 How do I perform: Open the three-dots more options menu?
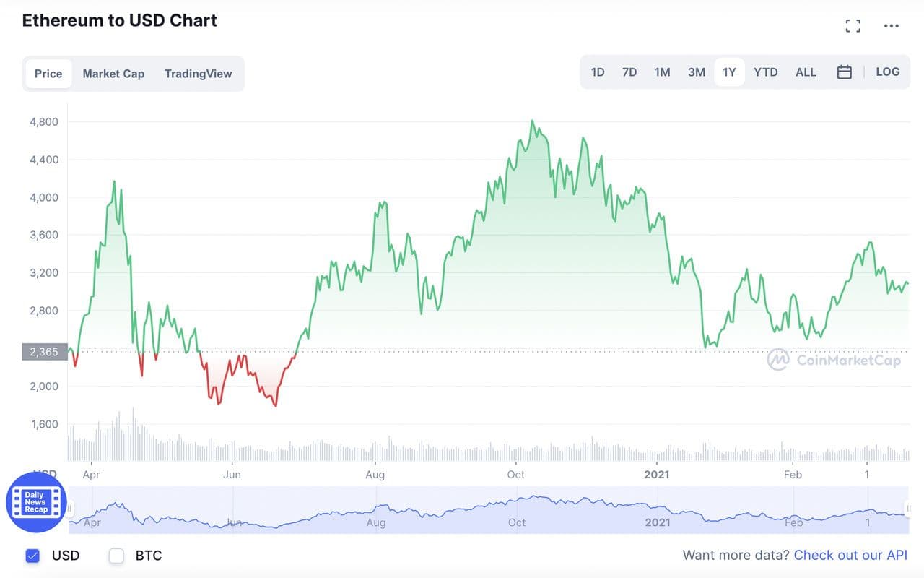[892, 27]
